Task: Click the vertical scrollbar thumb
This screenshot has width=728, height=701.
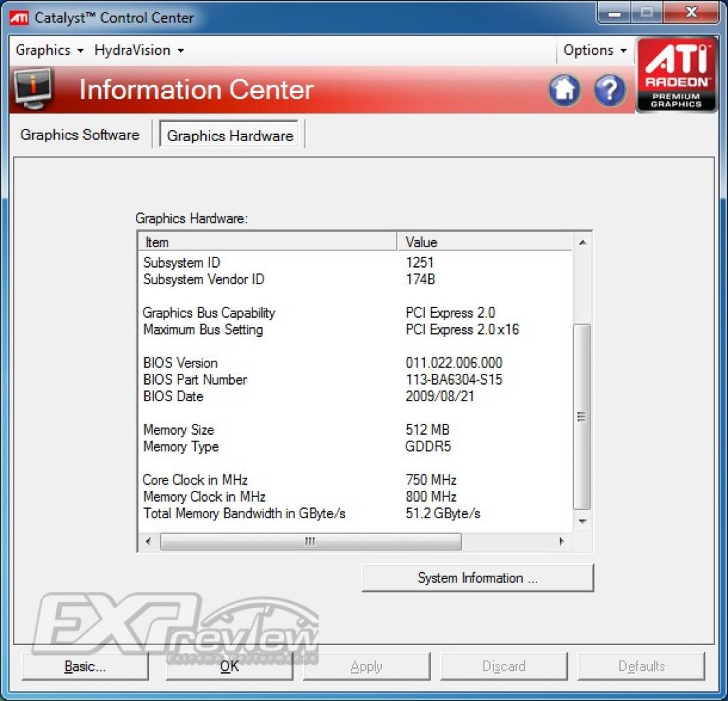Action: click(x=582, y=417)
